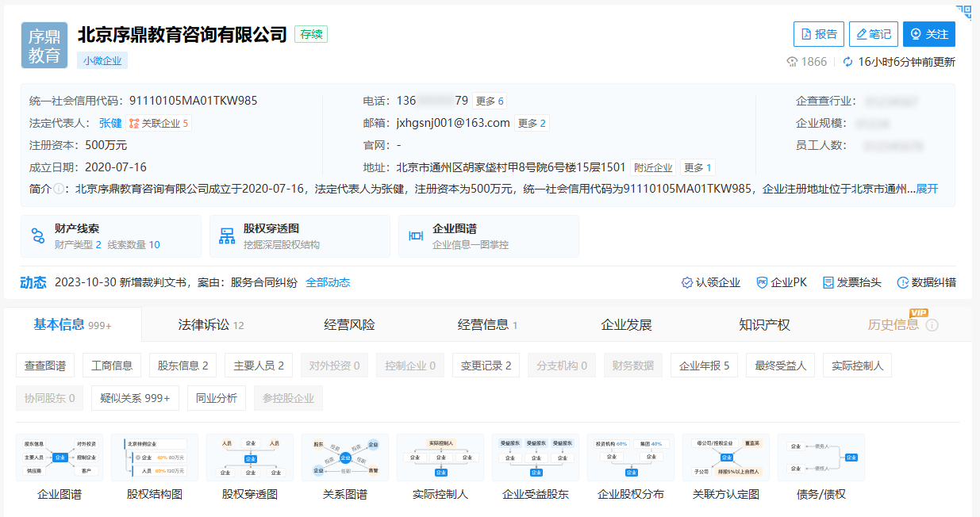Expand more phone numbers 更多 6
This screenshot has width=980, height=517.
(x=489, y=101)
